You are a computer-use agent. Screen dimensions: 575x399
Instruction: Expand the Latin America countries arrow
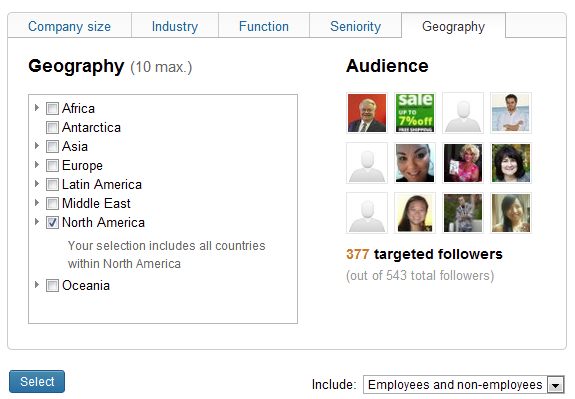pos(37,183)
